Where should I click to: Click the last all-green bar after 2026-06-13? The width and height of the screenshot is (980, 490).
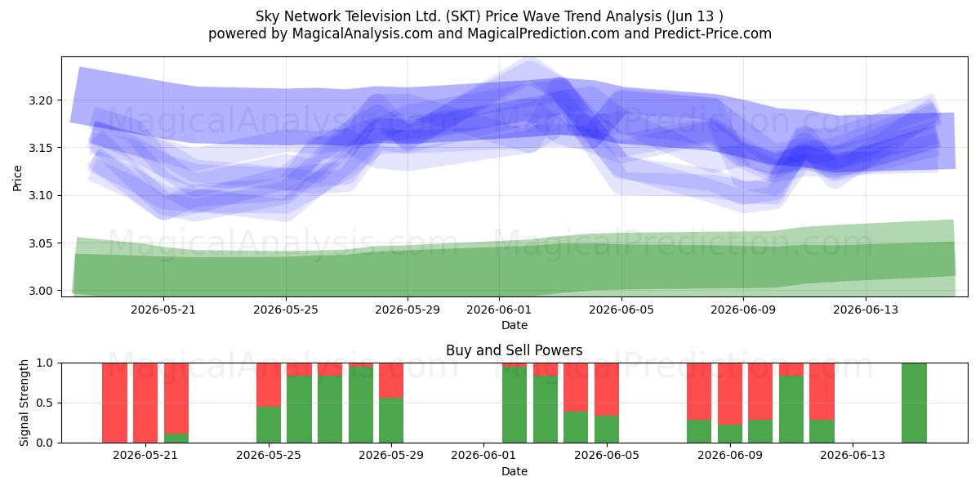click(x=914, y=403)
